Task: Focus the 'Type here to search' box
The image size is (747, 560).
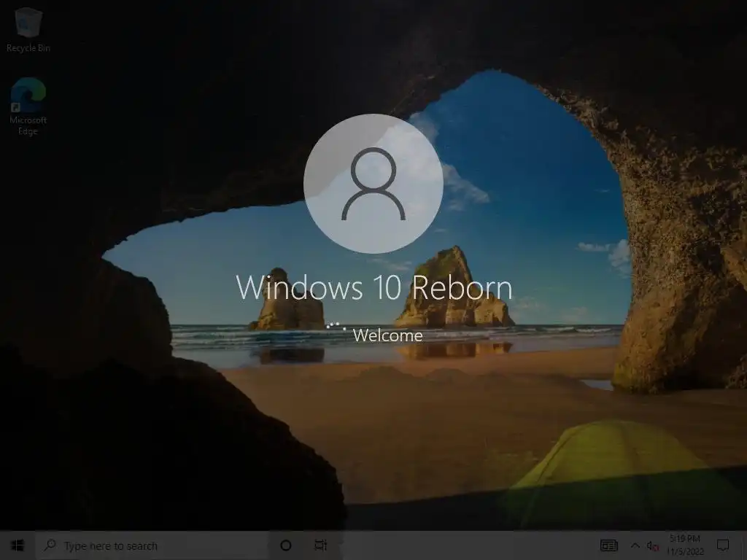Action: [152, 545]
